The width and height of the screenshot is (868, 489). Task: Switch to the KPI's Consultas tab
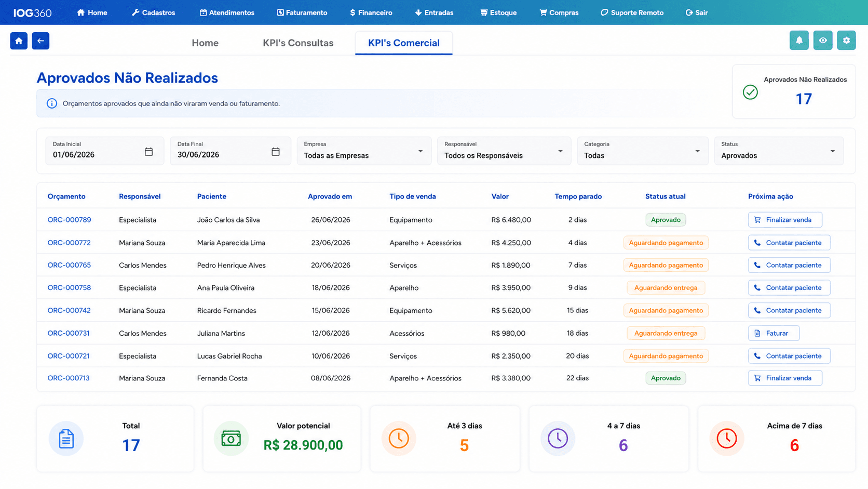[x=298, y=43]
